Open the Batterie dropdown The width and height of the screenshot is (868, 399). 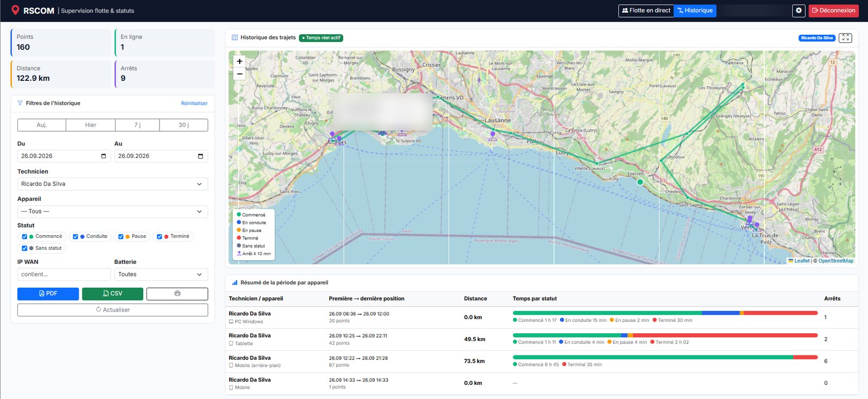click(161, 275)
